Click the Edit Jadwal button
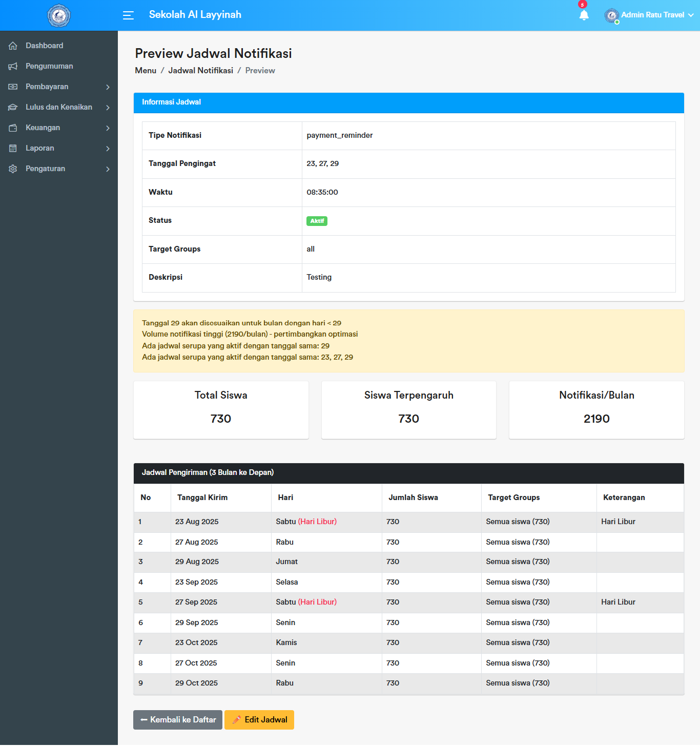Image resolution: width=700 pixels, height=746 pixels. coord(259,720)
